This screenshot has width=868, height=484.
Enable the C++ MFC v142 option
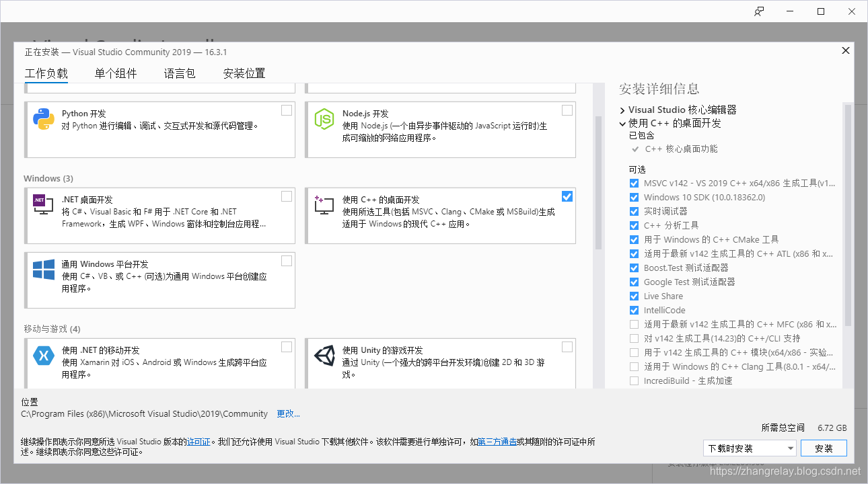(634, 324)
